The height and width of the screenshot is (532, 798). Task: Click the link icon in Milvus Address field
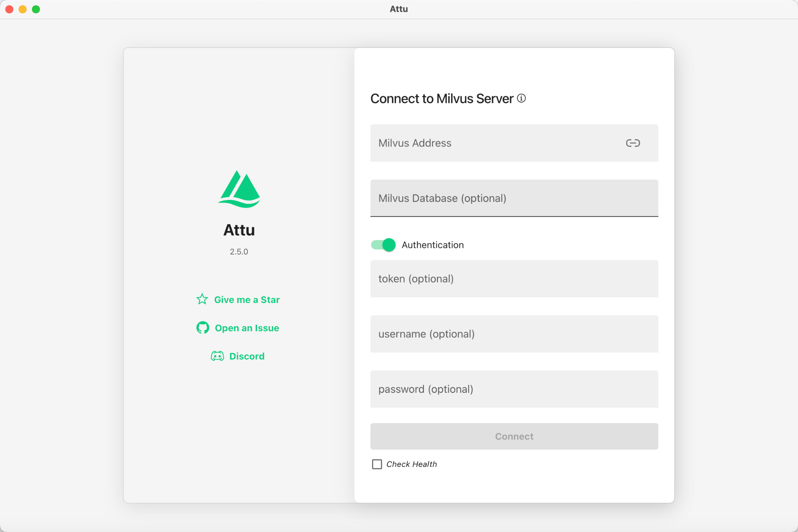[633, 143]
